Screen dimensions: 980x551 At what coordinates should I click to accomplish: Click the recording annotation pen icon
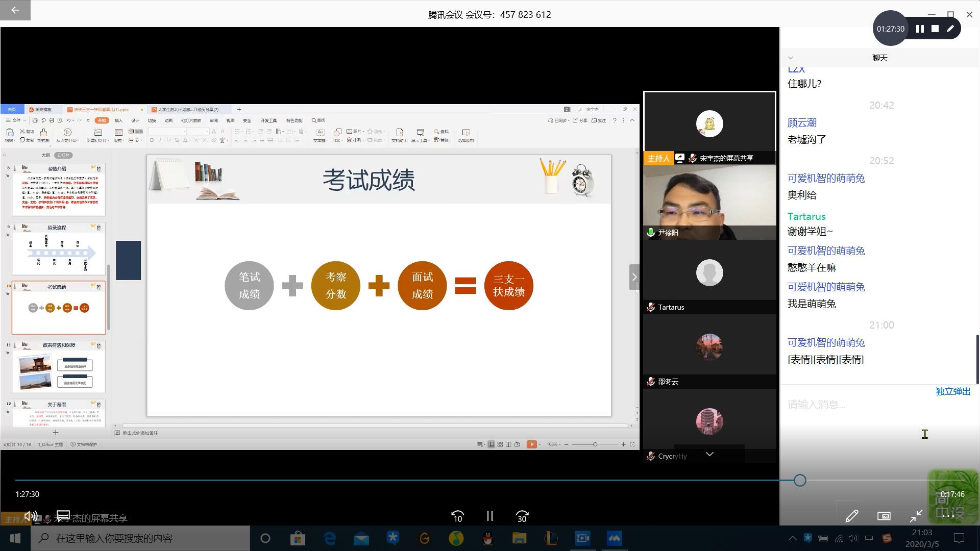(x=950, y=29)
